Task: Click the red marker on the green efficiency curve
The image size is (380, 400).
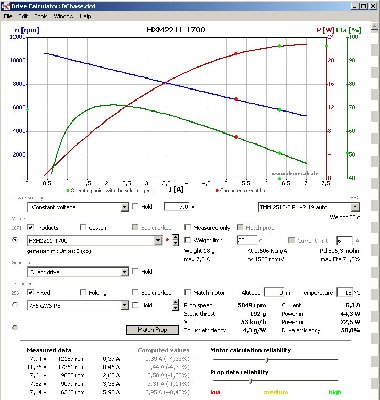Action: coord(236,137)
